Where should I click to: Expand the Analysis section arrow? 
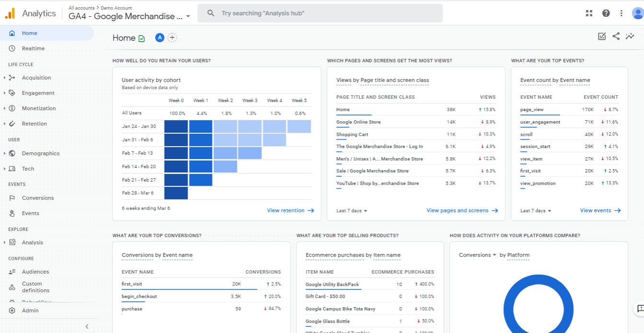(4, 242)
